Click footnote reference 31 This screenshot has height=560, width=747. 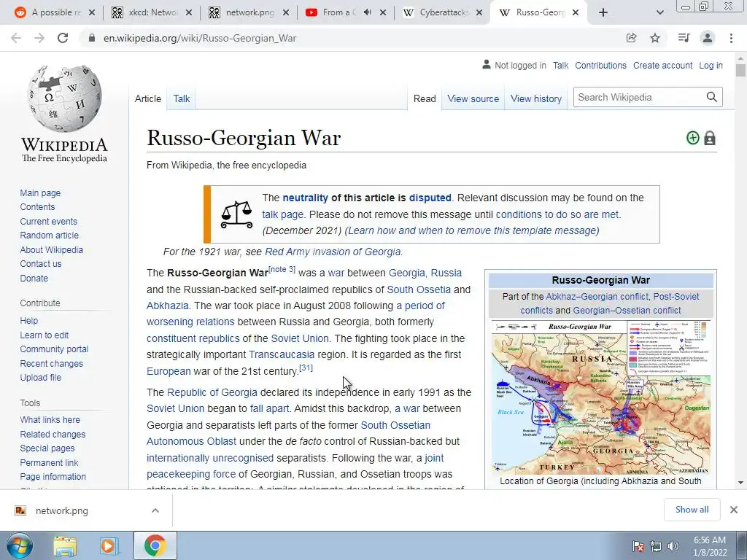306,367
